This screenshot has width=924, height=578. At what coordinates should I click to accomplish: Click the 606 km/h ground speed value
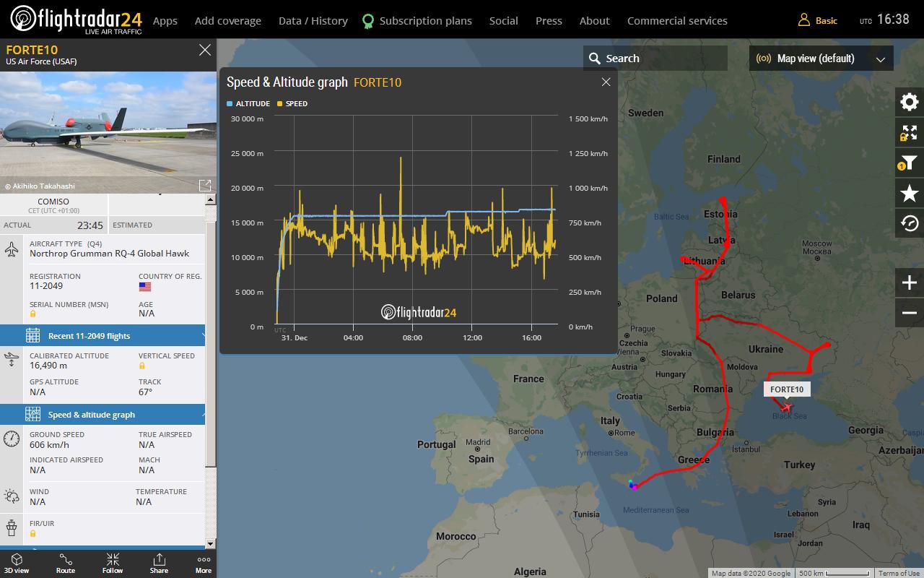point(49,445)
